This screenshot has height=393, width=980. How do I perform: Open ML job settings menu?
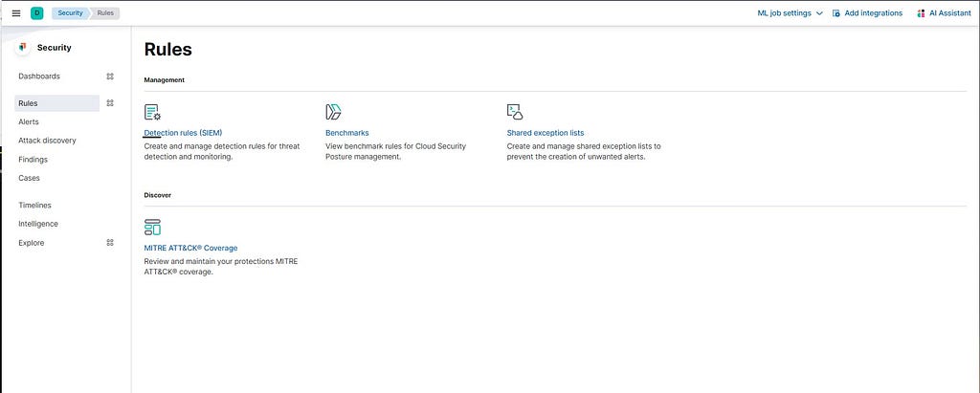(790, 13)
